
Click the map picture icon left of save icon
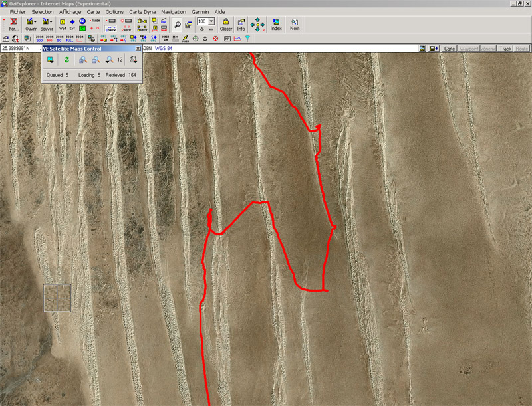422,49
